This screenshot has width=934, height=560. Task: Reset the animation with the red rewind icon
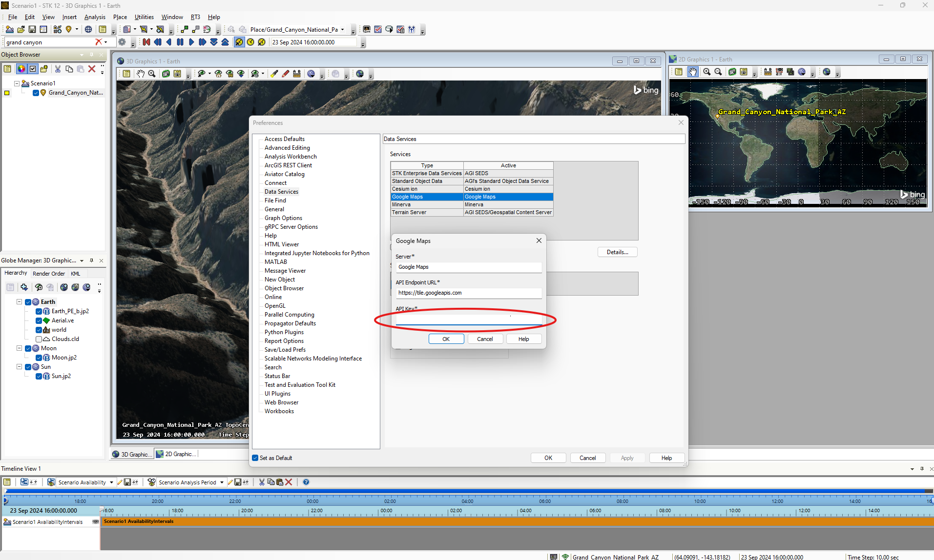click(146, 42)
